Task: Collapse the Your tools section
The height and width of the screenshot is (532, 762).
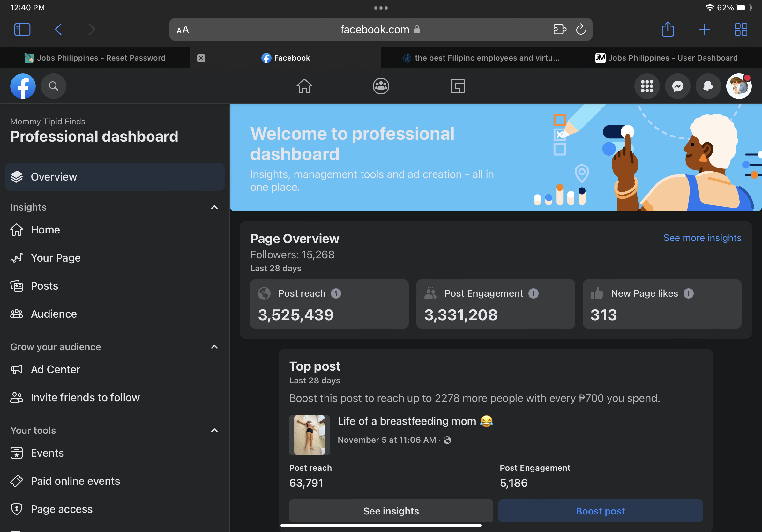Action: 214,431
